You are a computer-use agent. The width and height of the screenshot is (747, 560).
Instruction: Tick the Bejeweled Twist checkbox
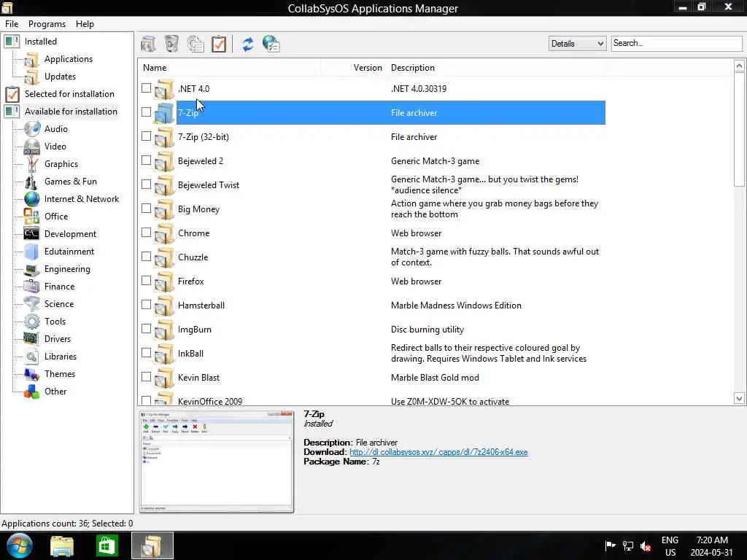click(x=146, y=184)
